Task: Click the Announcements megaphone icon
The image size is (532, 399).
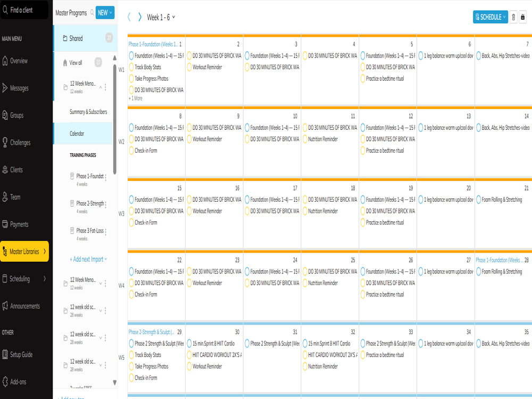Action: click(5, 306)
